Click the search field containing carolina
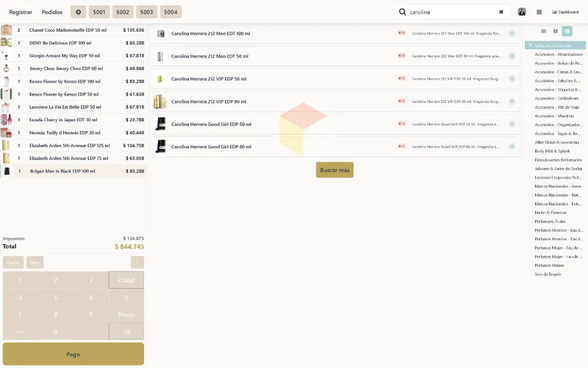The height and width of the screenshot is (368, 588). click(x=452, y=12)
